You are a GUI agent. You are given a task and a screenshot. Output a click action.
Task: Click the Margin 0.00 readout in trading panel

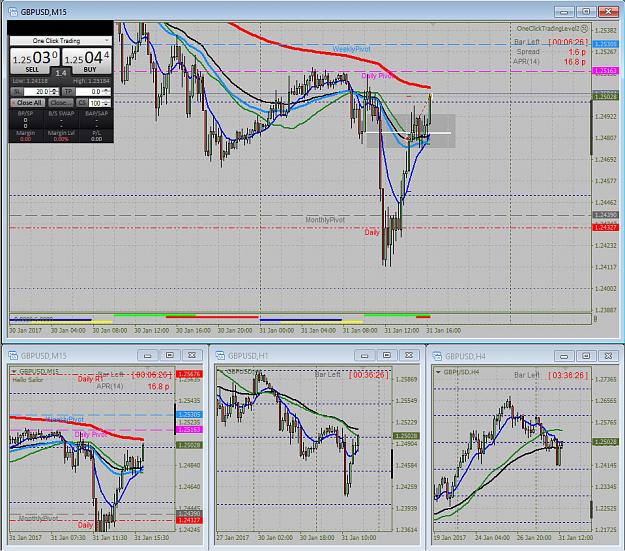[x=26, y=136]
